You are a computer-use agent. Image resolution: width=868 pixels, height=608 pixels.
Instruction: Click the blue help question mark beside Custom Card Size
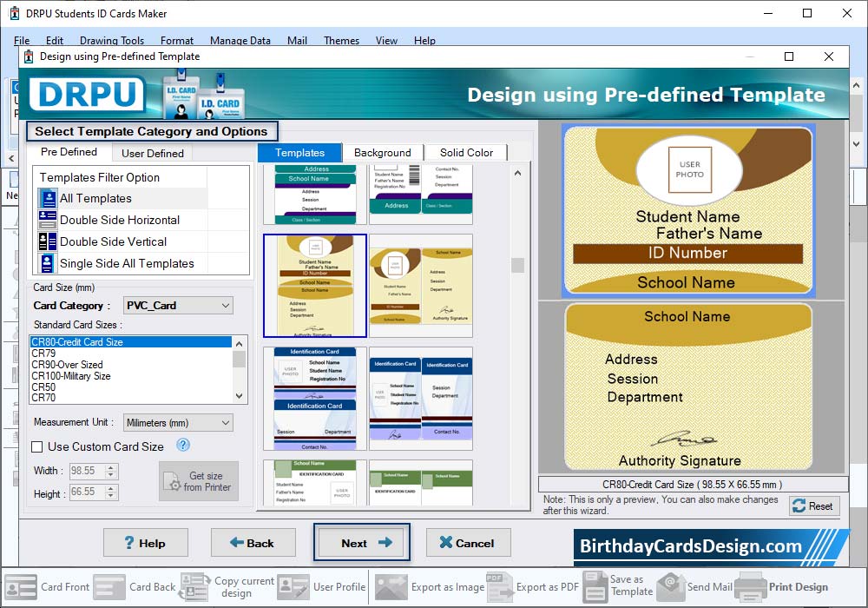(x=182, y=446)
